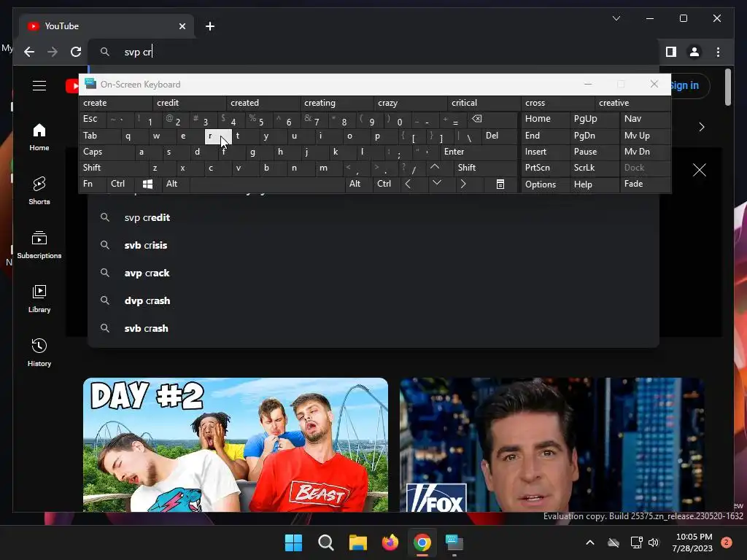Open Chrome's three-dot menu
The width and height of the screenshot is (747, 560).
(718, 52)
